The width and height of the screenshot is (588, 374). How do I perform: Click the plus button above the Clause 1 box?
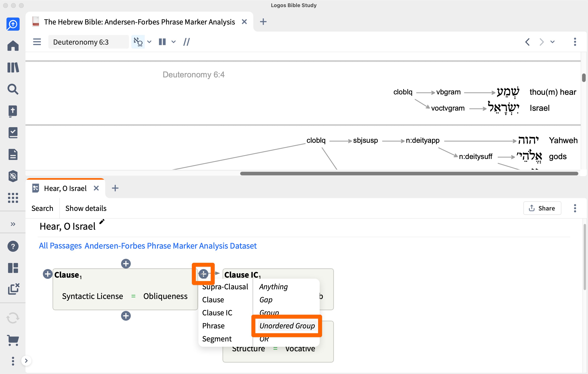(126, 264)
